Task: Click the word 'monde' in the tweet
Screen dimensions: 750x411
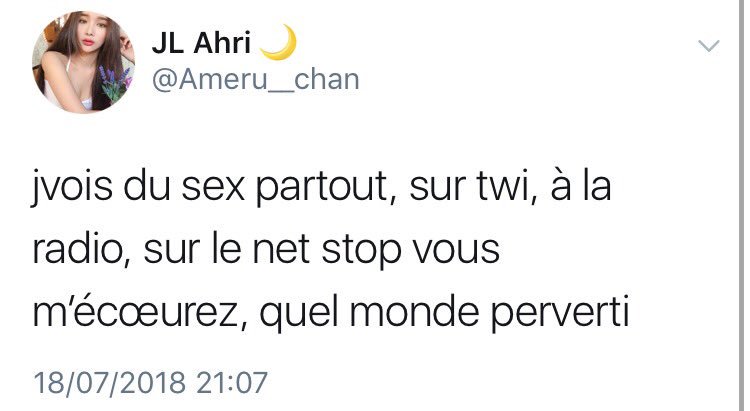Action: pos(415,311)
